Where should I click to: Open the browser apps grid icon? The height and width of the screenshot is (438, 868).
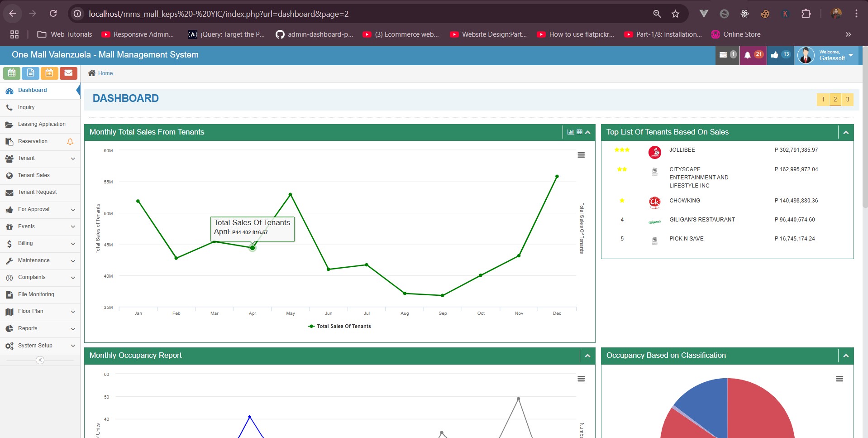[x=14, y=34]
